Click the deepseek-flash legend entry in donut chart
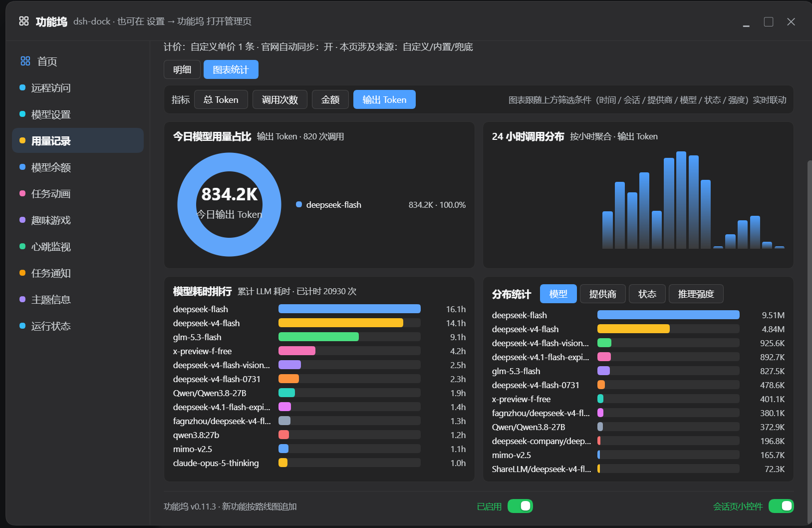This screenshot has height=528, width=812. [381, 205]
